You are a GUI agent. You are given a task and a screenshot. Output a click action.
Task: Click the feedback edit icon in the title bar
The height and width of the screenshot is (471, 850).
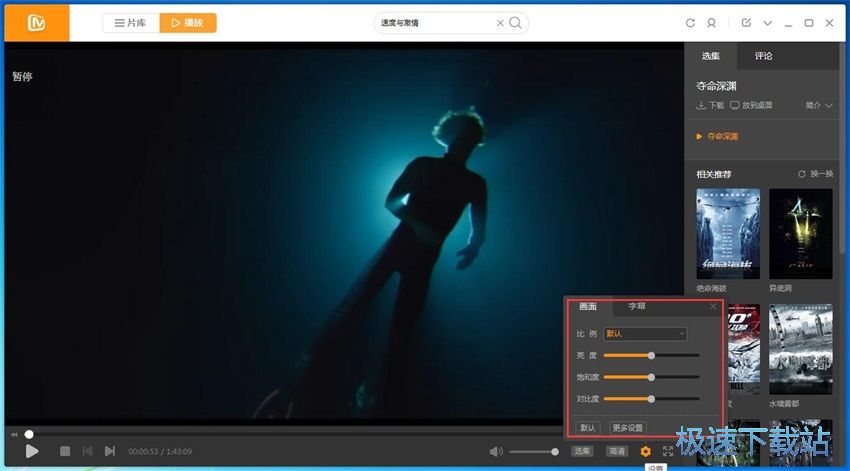(x=746, y=23)
